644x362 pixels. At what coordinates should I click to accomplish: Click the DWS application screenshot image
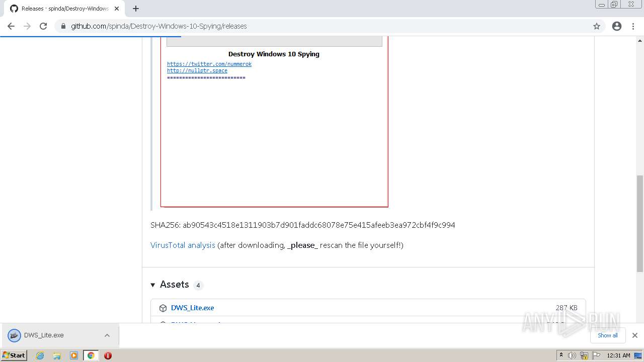(x=274, y=121)
